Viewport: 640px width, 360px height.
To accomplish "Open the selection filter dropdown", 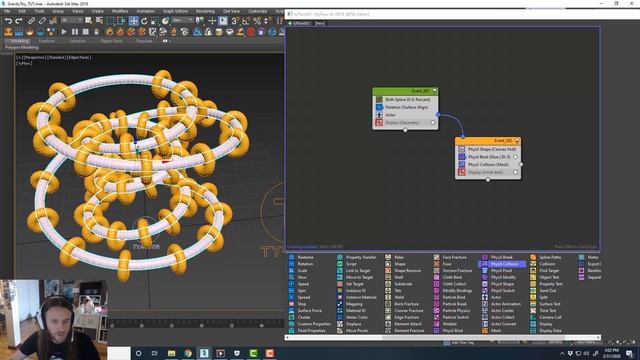I will [71, 20].
